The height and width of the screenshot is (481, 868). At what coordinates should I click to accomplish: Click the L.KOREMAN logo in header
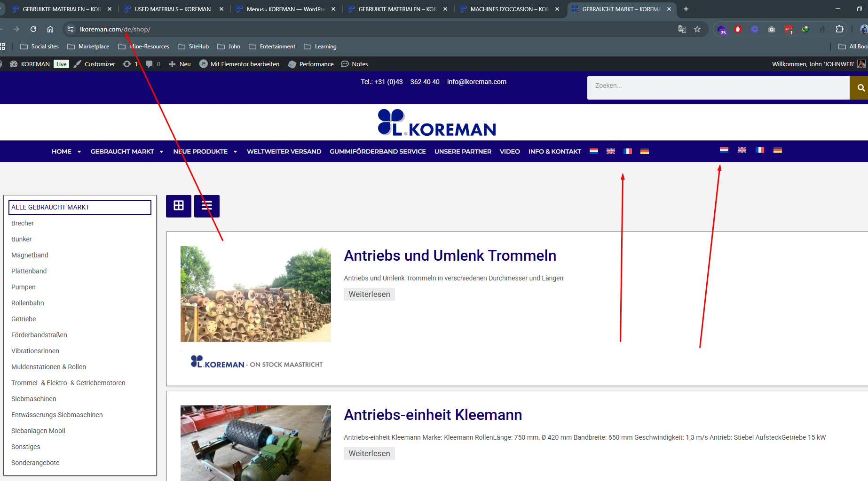pyautogui.click(x=437, y=123)
